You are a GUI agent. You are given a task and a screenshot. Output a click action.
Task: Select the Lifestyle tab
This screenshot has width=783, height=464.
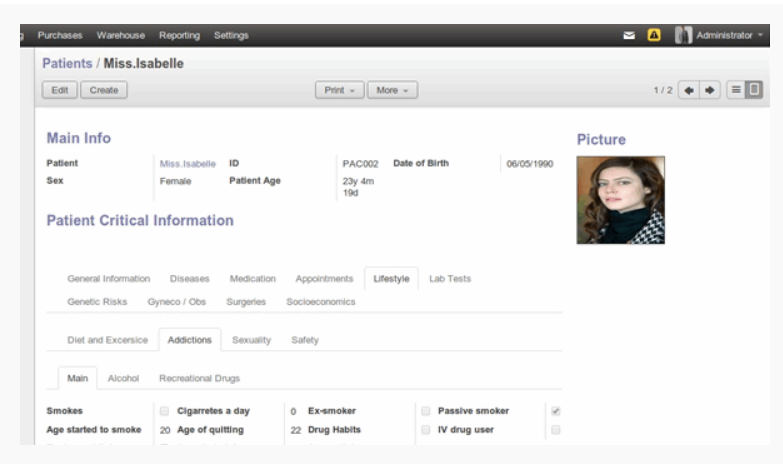coord(392,279)
